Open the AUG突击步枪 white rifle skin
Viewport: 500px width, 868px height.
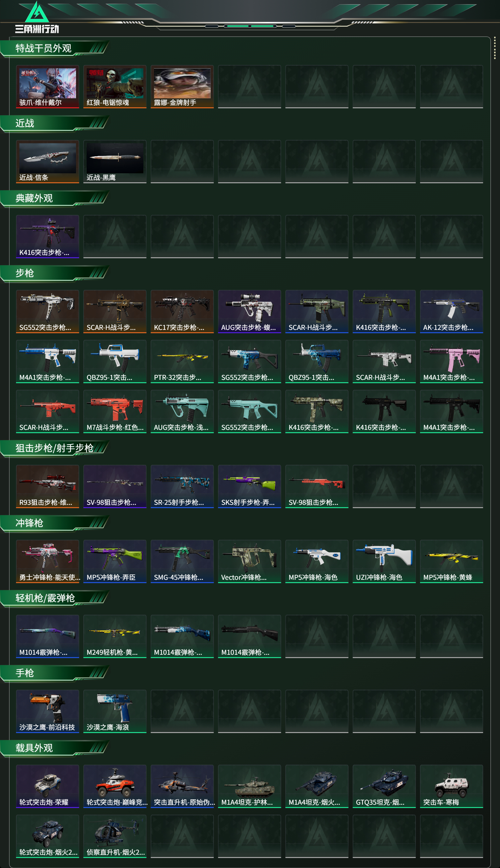click(249, 312)
